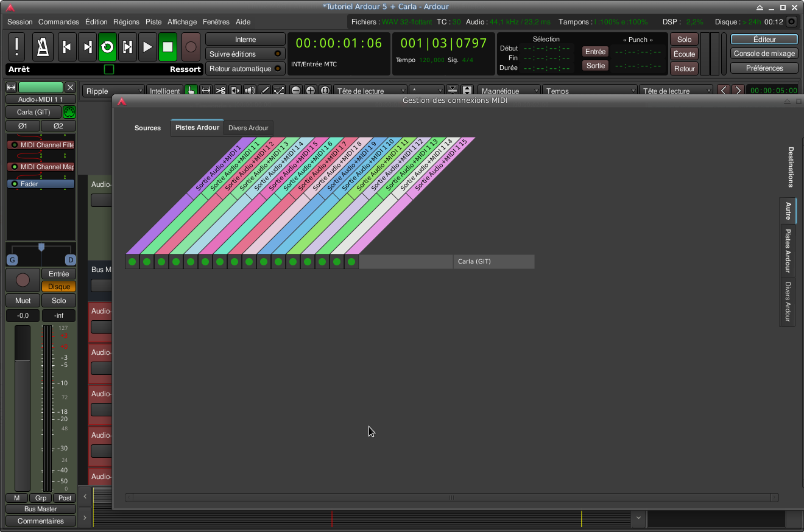Click the gain fader on the strip
The width and height of the screenshot is (804, 532).
(23, 408)
